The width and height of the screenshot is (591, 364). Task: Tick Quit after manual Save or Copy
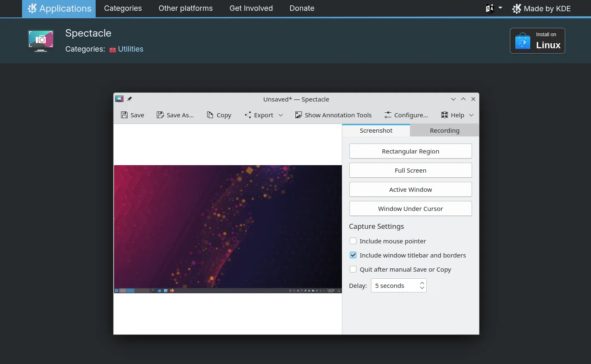353,269
